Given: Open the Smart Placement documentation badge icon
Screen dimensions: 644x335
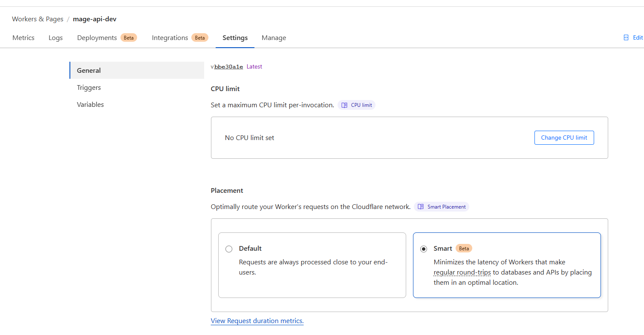Looking at the screenshot, I should [x=421, y=206].
